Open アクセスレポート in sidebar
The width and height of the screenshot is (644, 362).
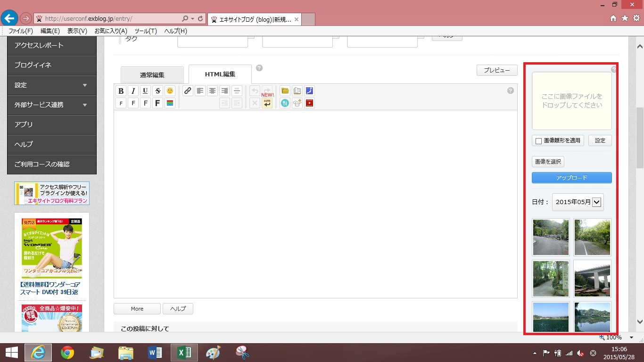[x=52, y=46]
